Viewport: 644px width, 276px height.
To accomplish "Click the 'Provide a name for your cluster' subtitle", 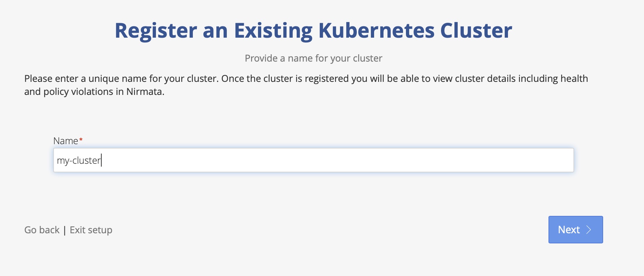I will 313,58.
